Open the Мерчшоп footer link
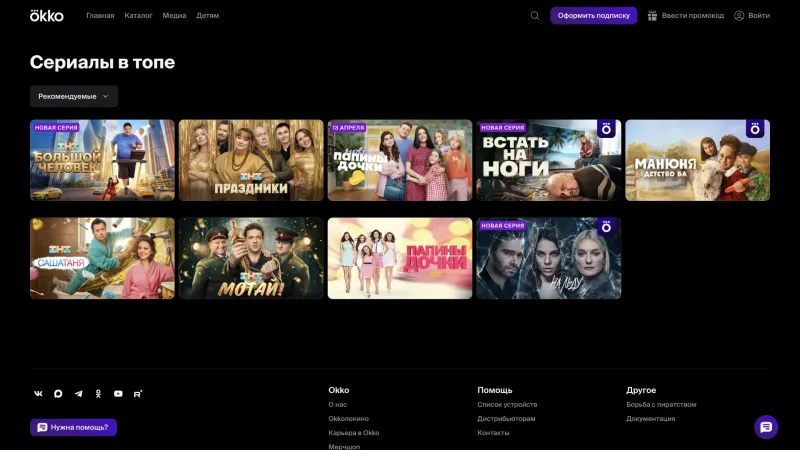This screenshot has width=800, height=450. click(x=344, y=446)
